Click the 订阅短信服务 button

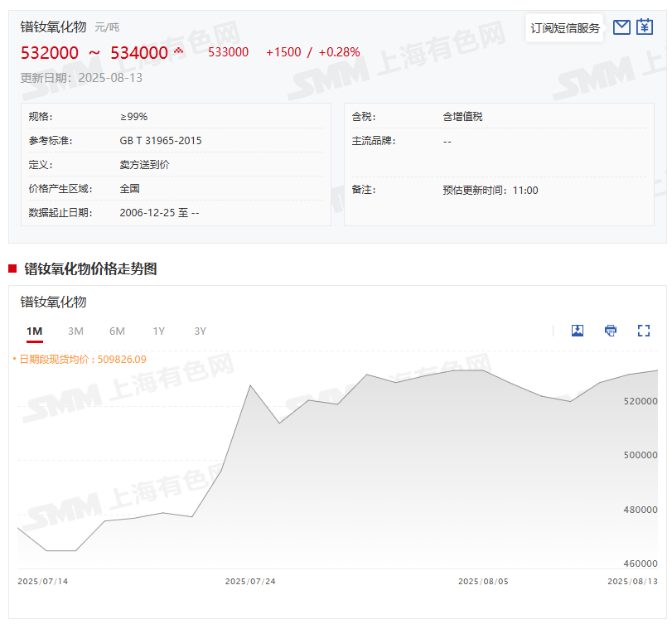click(565, 28)
